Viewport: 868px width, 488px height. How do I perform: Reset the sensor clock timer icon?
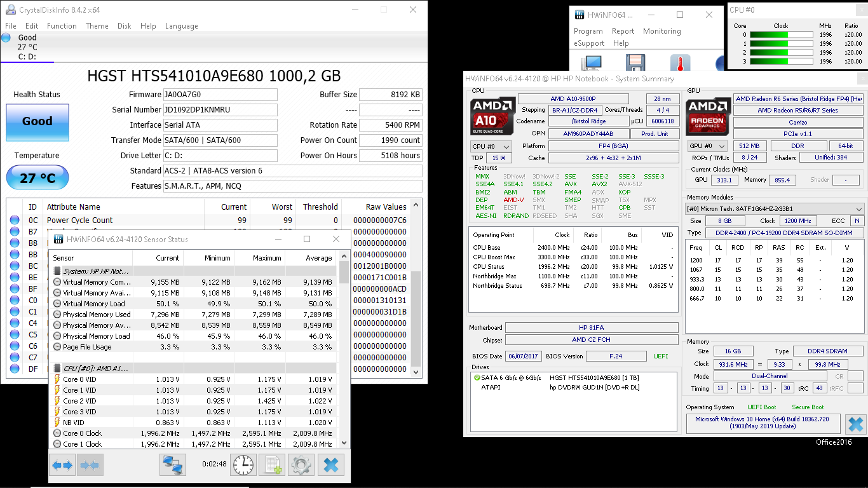coord(243,465)
